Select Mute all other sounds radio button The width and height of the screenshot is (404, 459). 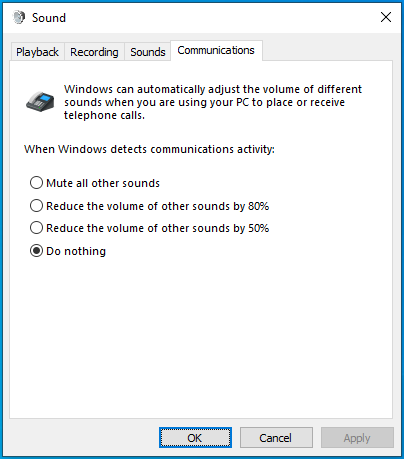[36, 183]
